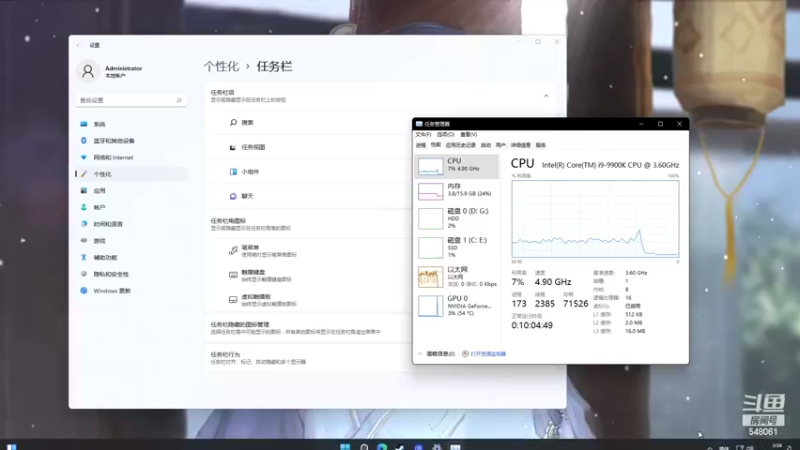Click the 笔菜单 (Pen menu) item row
800x450 pixels.
click(309, 251)
